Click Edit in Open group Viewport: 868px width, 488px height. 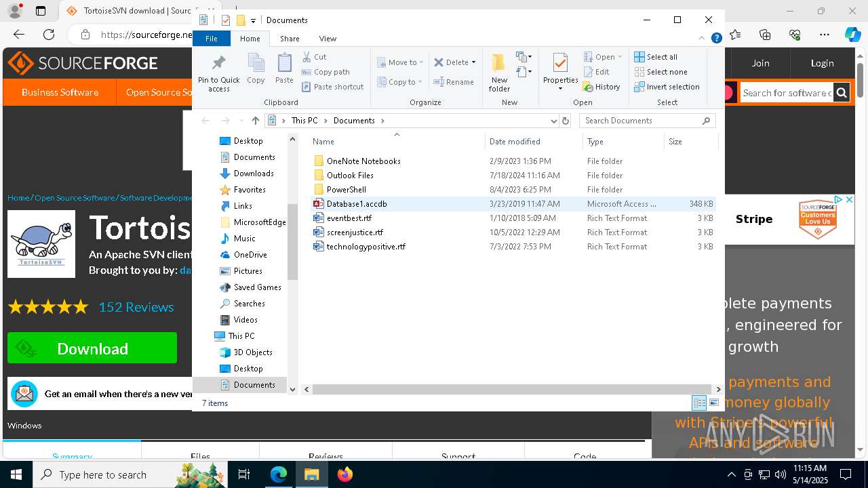(x=596, y=72)
